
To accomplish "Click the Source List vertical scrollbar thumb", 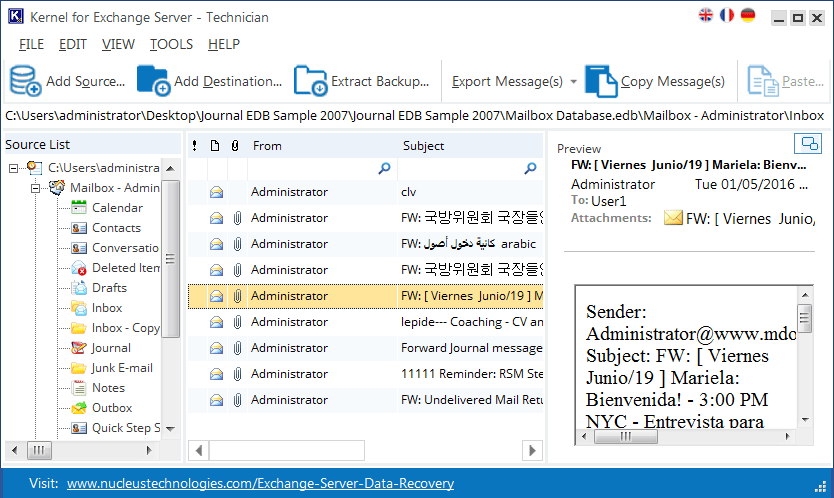I will tap(170, 259).
